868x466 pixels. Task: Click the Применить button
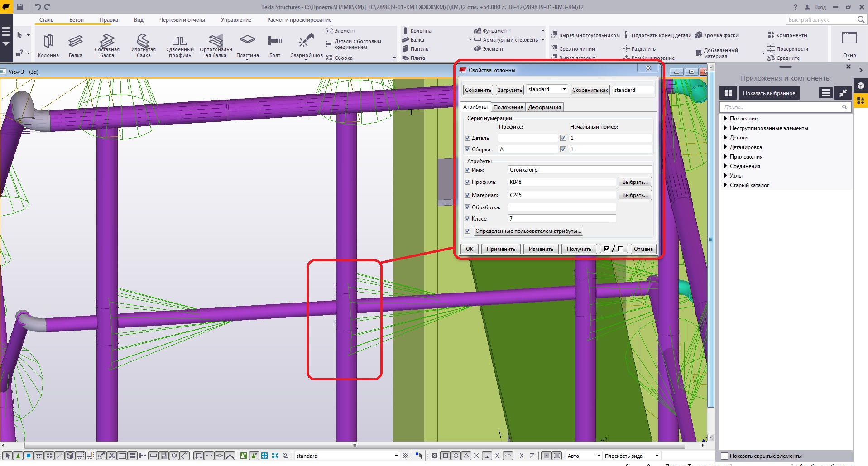click(x=501, y=249)
